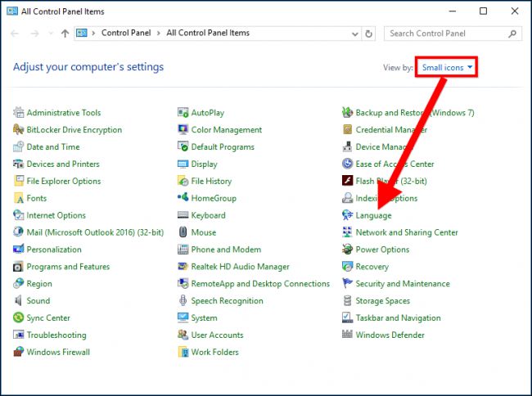Click the Flash Player icon
The image size is (532, 396).
348,181
